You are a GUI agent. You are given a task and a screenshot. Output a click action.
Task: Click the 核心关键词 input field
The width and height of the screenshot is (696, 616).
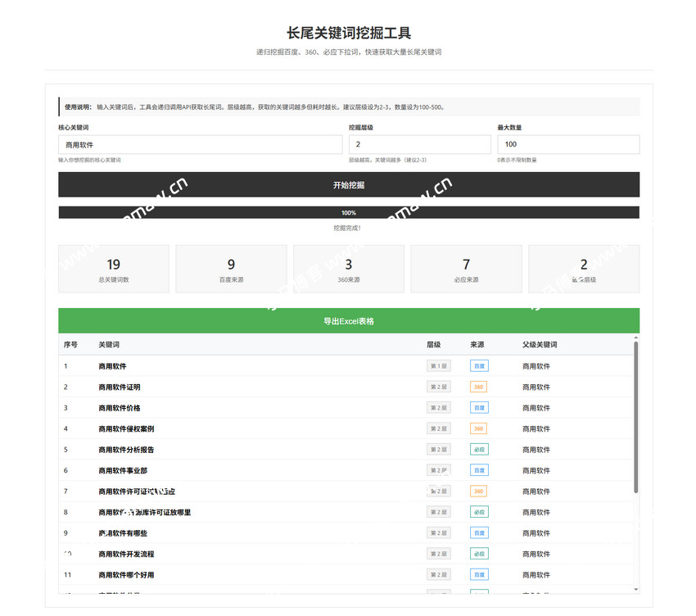[x=200, y=143]
